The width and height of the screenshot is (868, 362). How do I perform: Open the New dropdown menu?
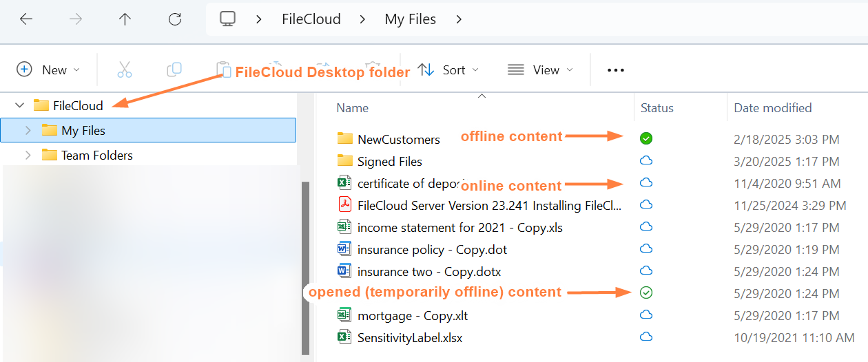48,70
